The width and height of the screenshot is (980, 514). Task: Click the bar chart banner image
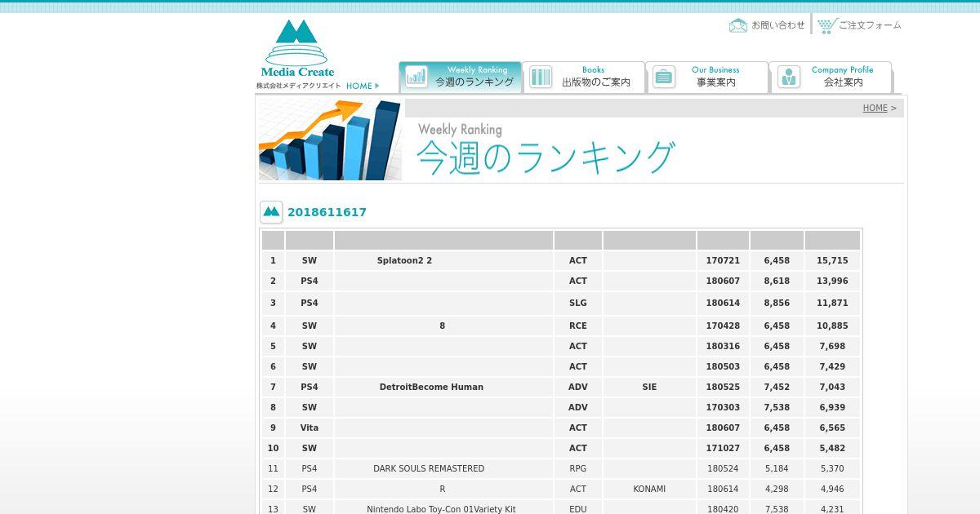[330, 140]
